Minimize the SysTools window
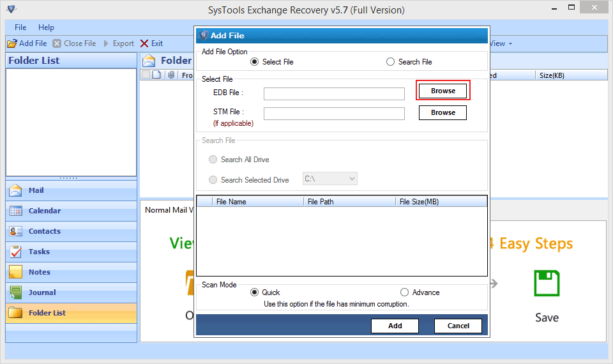 pos(554,8)
